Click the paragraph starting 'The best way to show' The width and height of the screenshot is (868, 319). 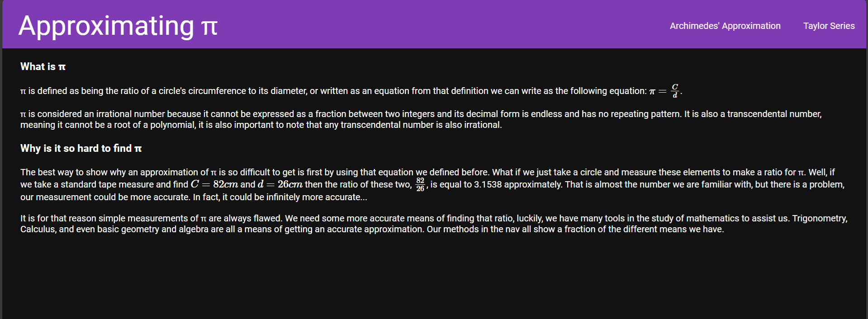click(x=432, y=184)
